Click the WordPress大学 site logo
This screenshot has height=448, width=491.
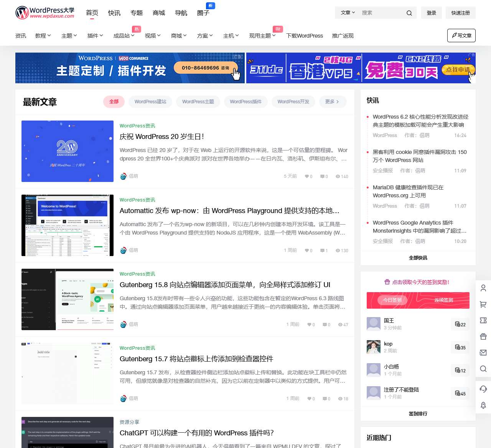(x=45, y=13)
